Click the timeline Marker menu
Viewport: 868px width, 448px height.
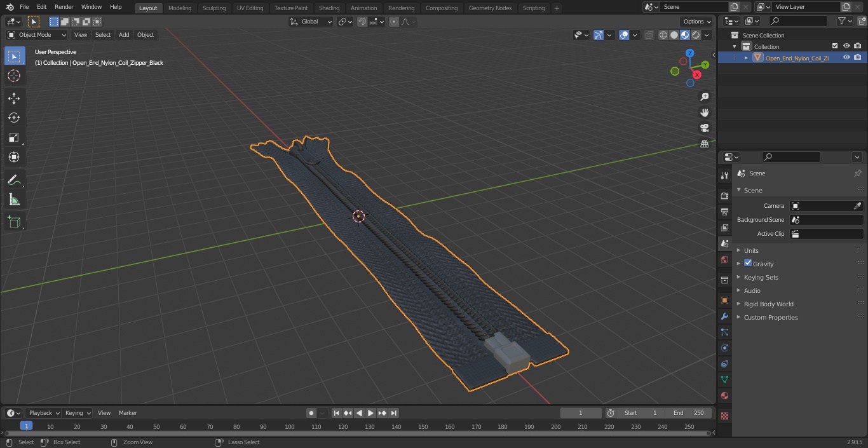coord(128,413)
